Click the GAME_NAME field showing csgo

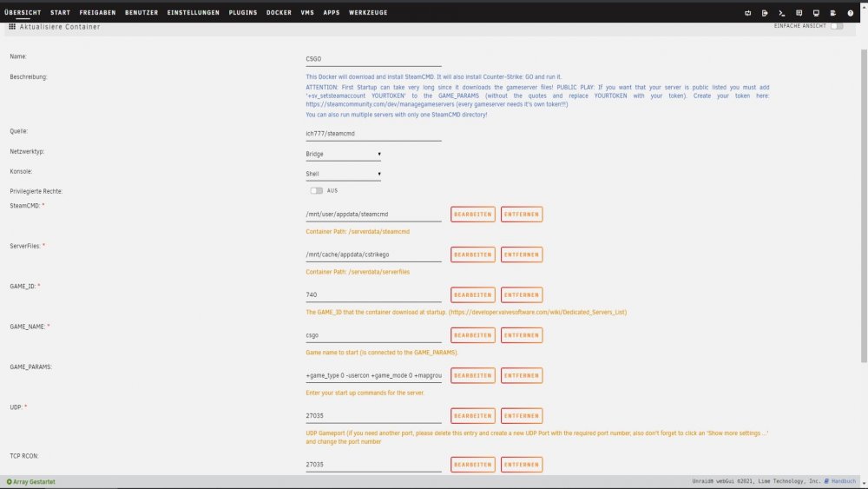pos(373,335)
